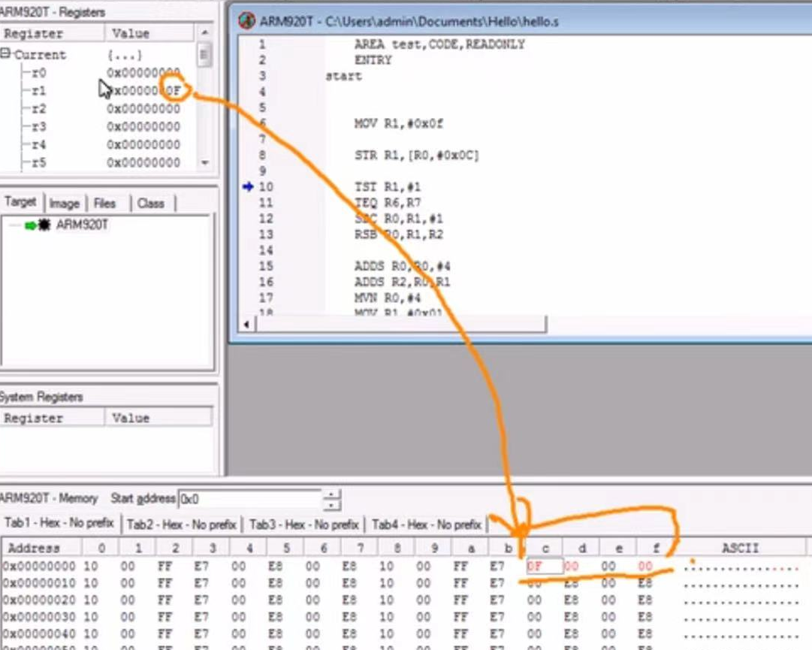Viewport: 812px width, 650px height.
Task: Click memory cell 0F in row 0x00000000
Action: (544, 566)
